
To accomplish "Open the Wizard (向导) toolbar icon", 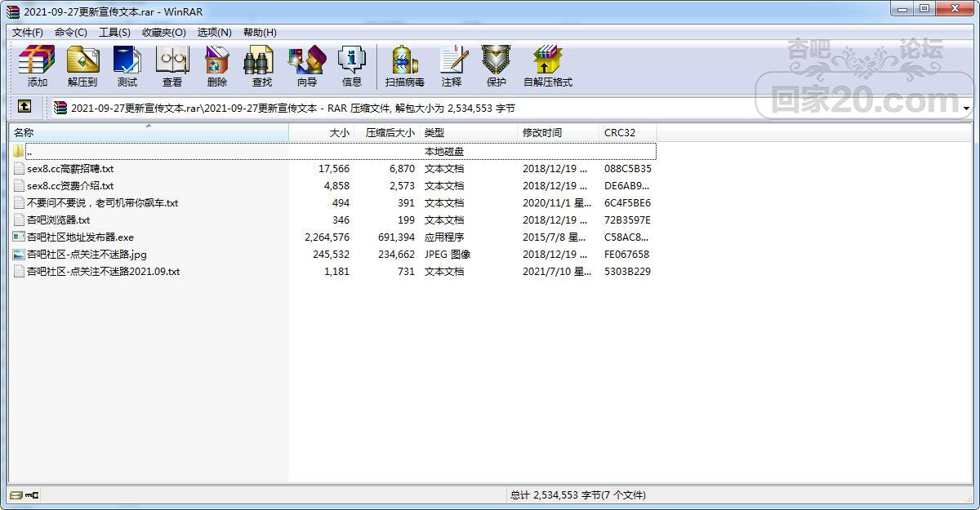I will pyautogui.click(x=307, y=60).
